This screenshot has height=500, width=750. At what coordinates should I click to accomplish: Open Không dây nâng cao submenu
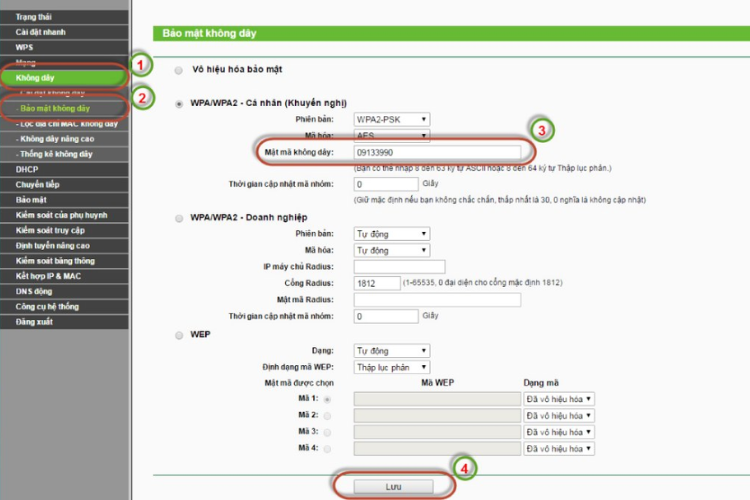pyautogui.click(x=64, y=139)
